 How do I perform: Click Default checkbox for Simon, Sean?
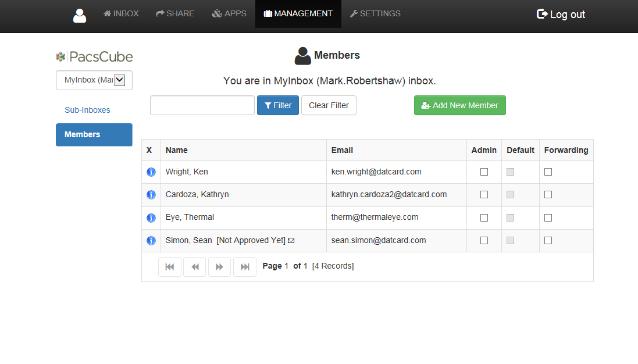(510, 241)
